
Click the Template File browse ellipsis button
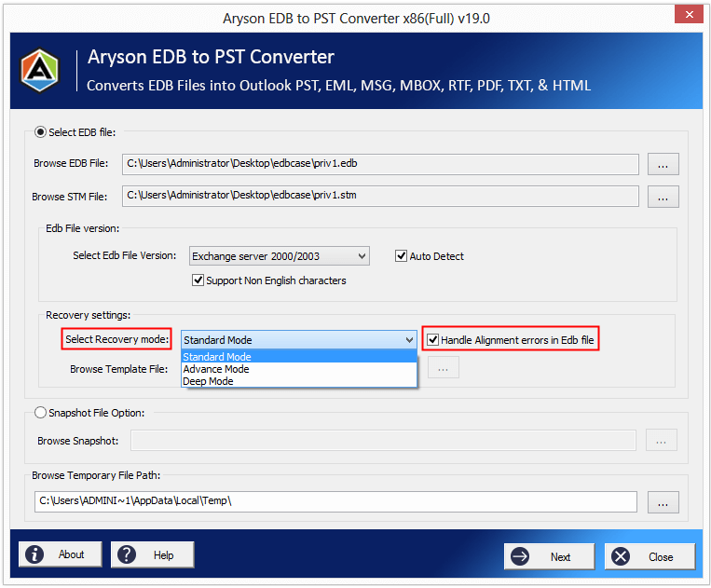click(443, 367)
